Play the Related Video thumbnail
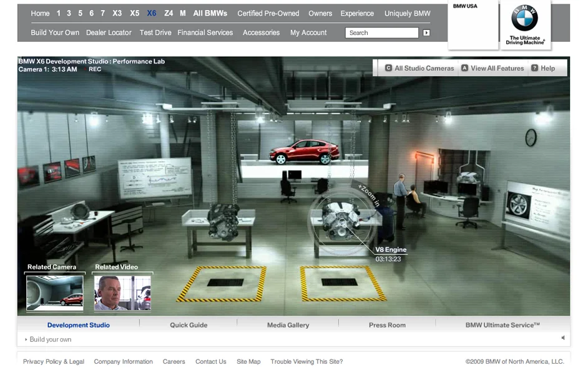This screenshot has width=588, height=375. click(122, 293)
